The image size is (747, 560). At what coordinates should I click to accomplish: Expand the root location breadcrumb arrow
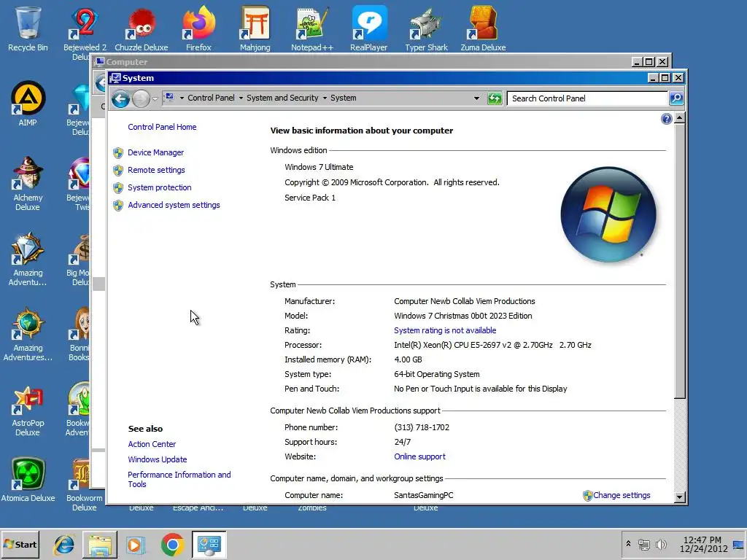point(182,98)
